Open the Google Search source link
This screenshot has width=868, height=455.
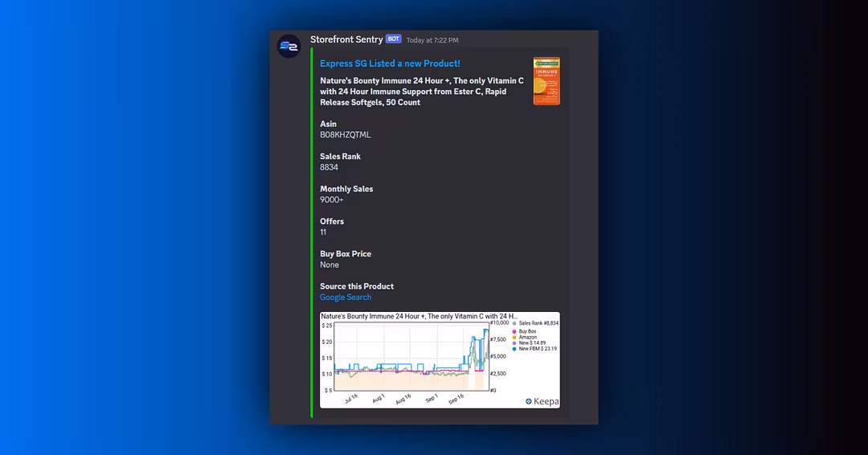[x=346, y=297]
